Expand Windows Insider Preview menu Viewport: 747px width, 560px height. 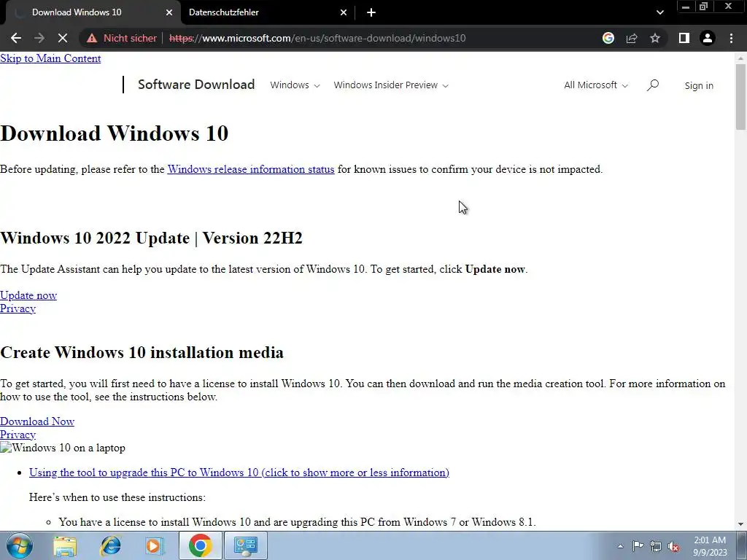pos(391,85)
